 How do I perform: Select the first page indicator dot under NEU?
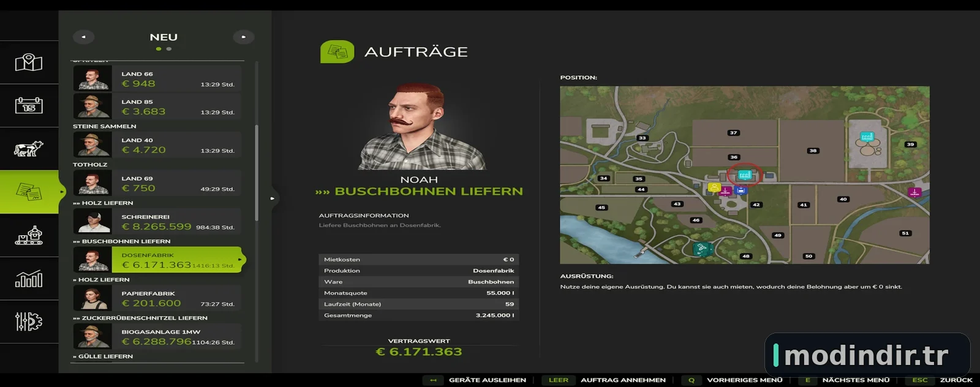[x=159, y=49]
